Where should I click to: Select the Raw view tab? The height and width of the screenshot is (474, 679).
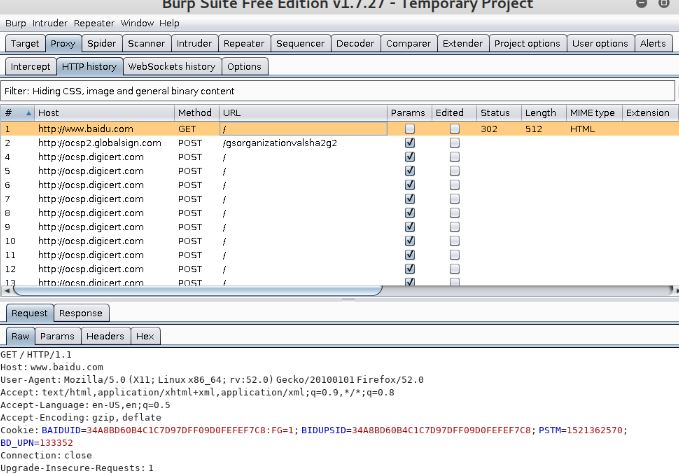click(x=20, y=336)
